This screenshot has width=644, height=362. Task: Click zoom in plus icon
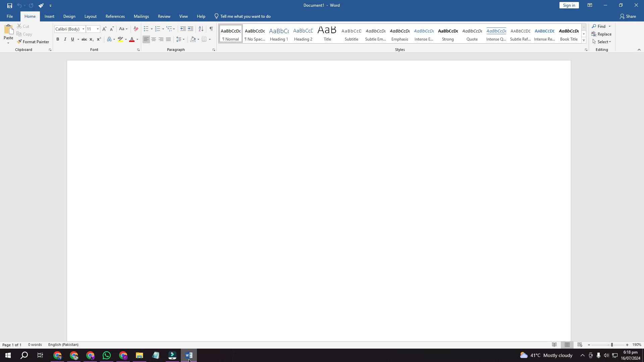627,345
